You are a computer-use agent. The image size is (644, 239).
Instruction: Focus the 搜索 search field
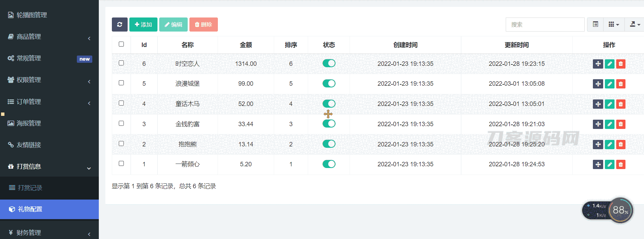[x=545, y=24]
